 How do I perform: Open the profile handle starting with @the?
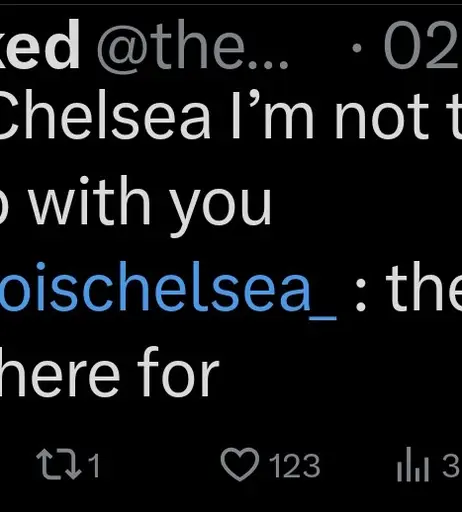coord(193,45)
